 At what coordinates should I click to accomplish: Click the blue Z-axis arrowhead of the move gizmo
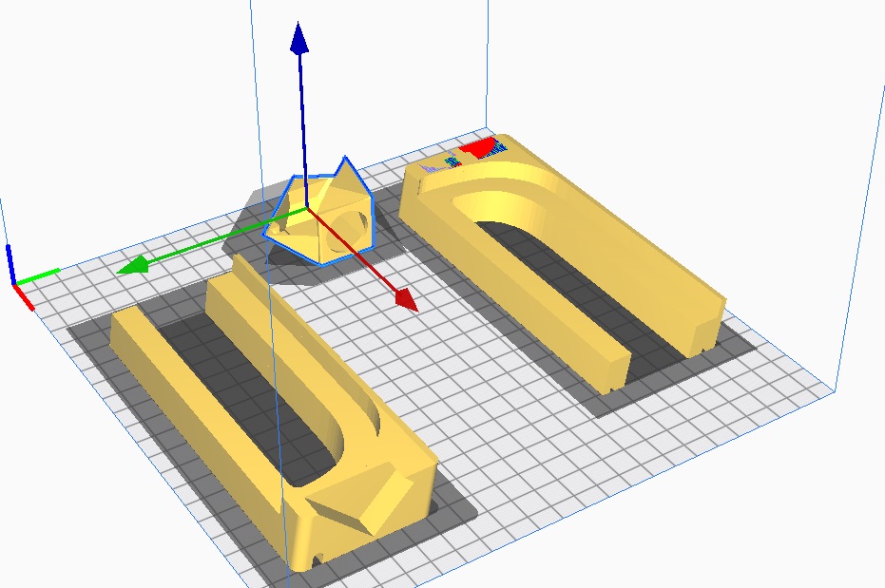pyautogui.click(x=299, y=39)
